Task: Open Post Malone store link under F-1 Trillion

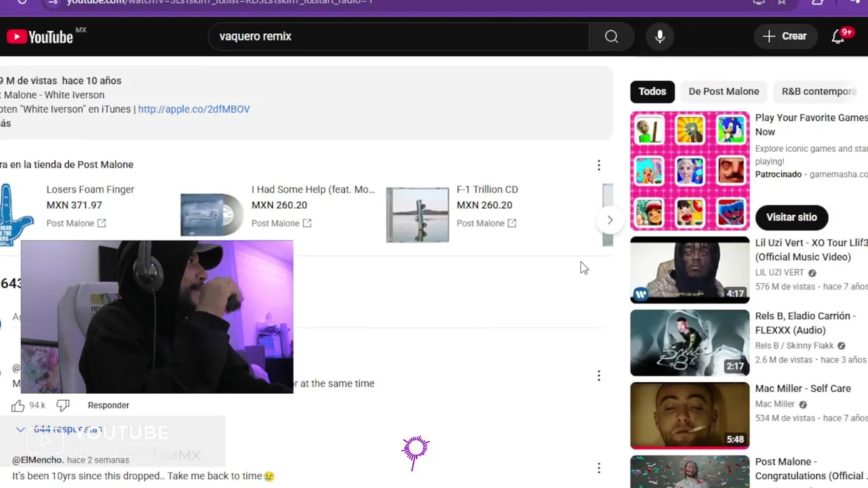Action: pyautogui.click(x=486, y=224)
